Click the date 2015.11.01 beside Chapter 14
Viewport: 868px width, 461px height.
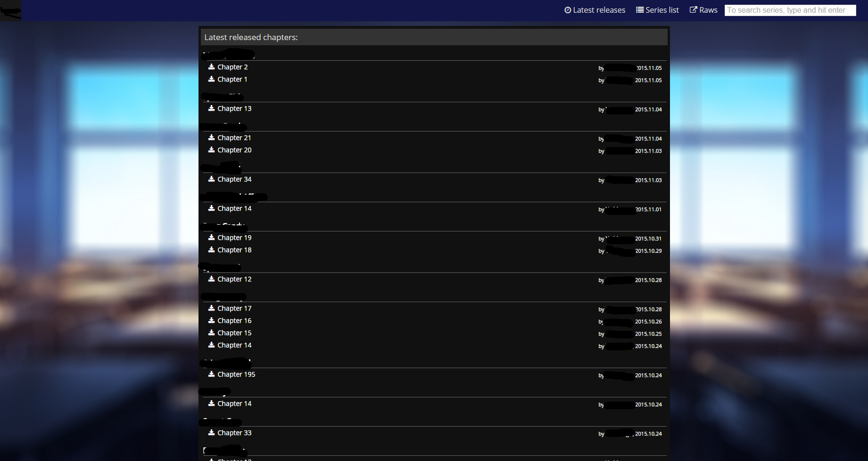click(x=648, y=209)
